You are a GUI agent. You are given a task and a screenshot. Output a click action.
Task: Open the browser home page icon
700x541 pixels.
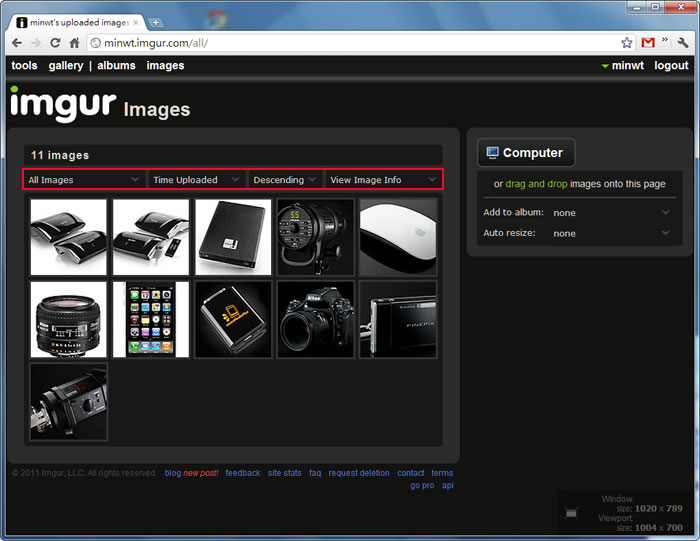tap(74, 43)
